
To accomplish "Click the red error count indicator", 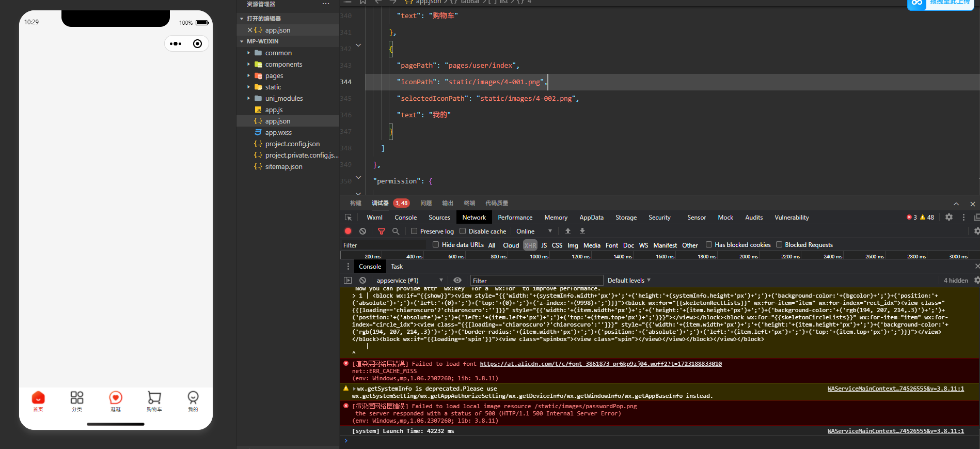I will point(912,218).
